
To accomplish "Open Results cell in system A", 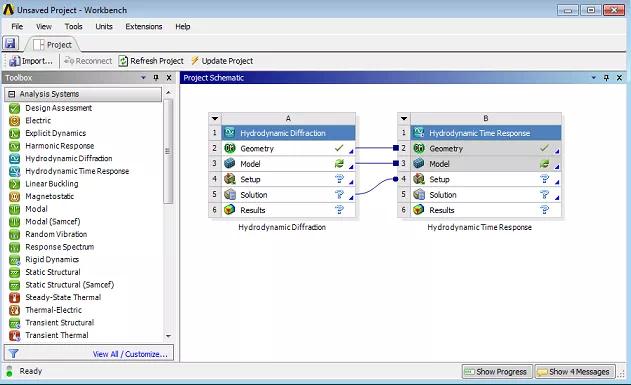I will pos(288,210).
